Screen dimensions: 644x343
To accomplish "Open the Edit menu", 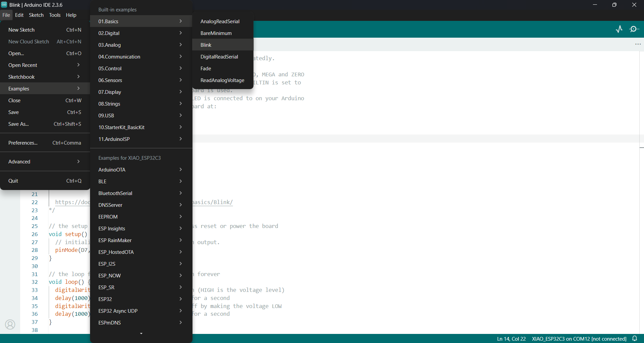I will coord(19,15).
